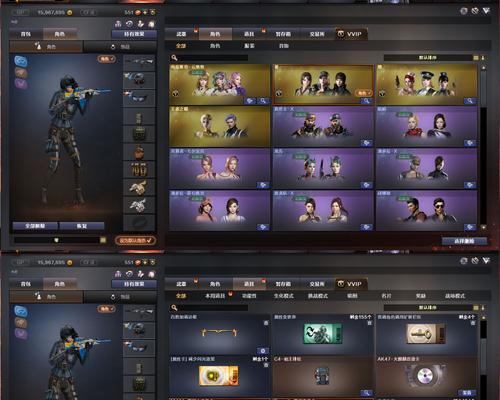Image resolution: width=500 pixels, height=400 pixels.
Task: Click the purple badge icon beside upper character preview
Action: click(21, 83)
